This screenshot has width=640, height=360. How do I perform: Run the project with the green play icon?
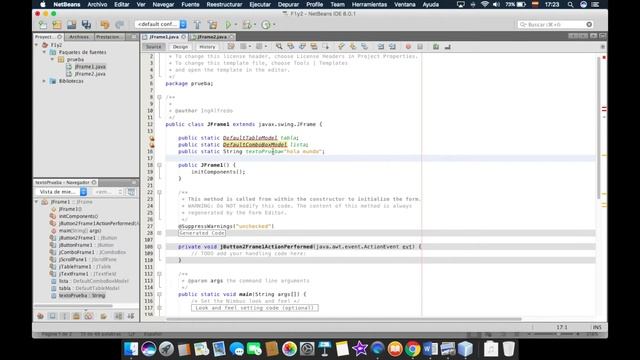[228, 24]
